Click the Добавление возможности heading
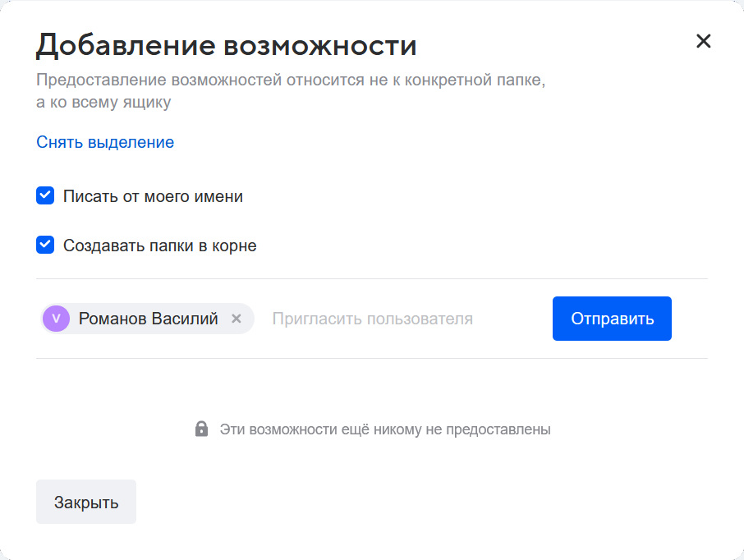 (226, 45)
